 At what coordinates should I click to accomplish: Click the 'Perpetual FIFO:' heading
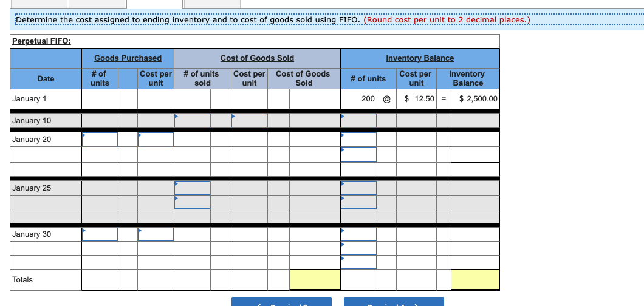[41, 41]
